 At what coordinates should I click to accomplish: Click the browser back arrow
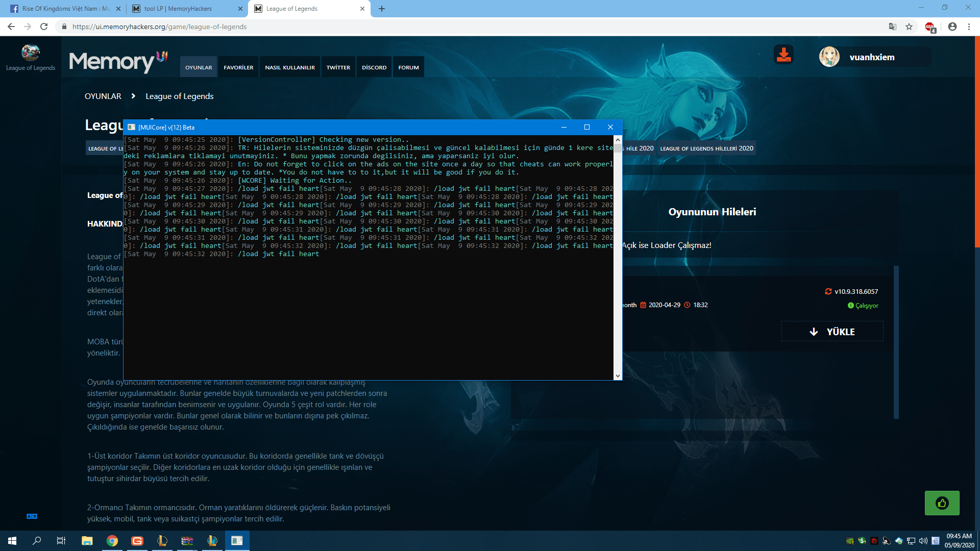pos(11,27)
